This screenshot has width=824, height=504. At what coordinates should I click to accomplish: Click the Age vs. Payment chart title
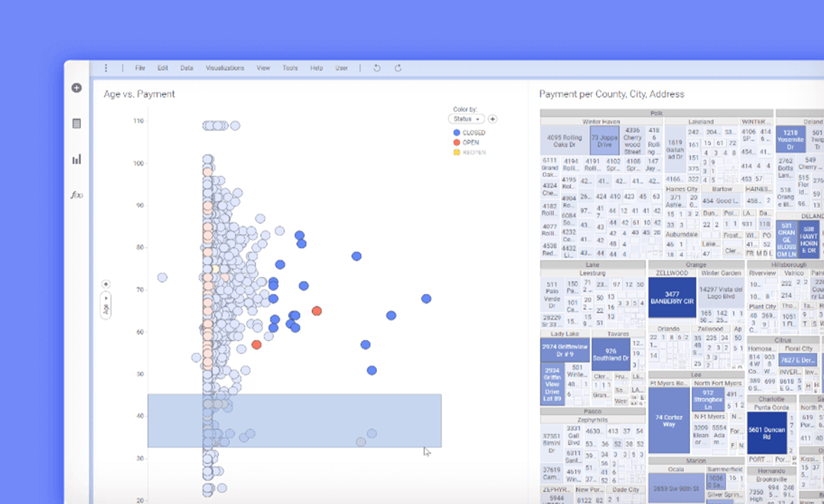(x=139, y=94)
